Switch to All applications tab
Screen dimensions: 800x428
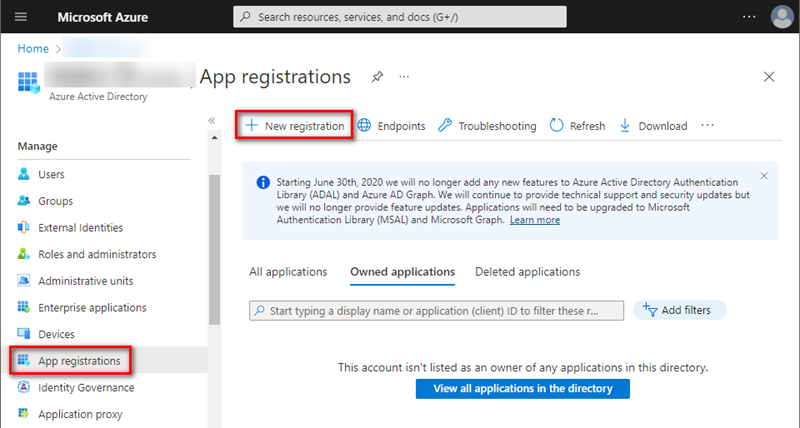click(x=288, y=271)
